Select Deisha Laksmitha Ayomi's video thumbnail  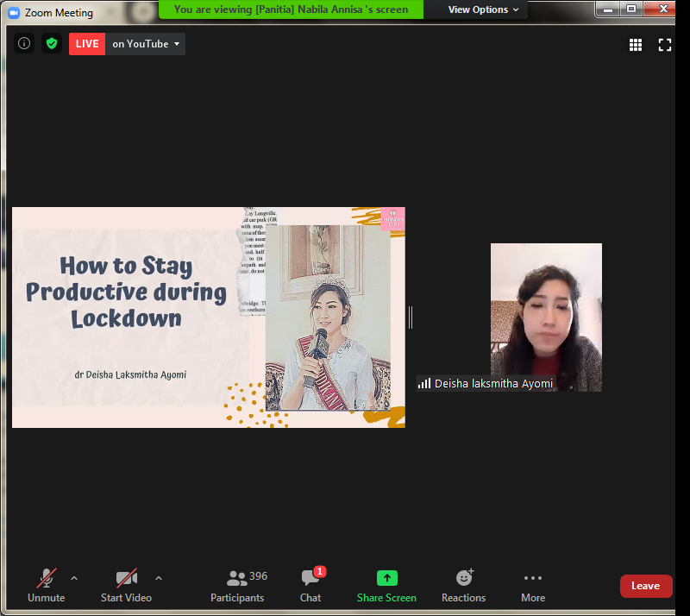click(x=546, y=317)
